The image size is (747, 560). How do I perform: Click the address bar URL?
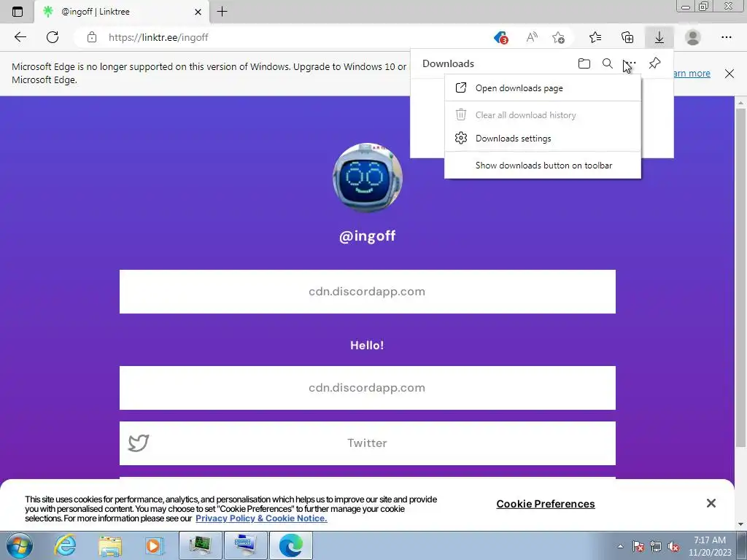[158, 38]
